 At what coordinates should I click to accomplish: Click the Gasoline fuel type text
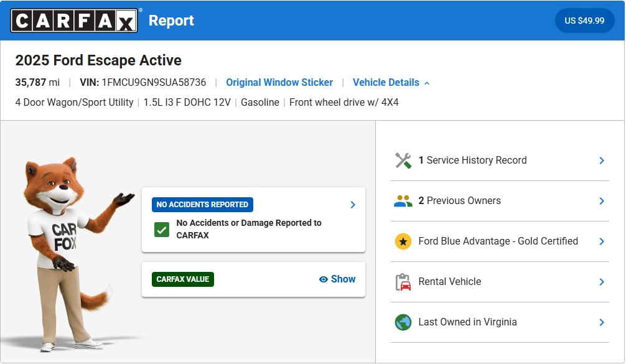[x=260, y=103]
